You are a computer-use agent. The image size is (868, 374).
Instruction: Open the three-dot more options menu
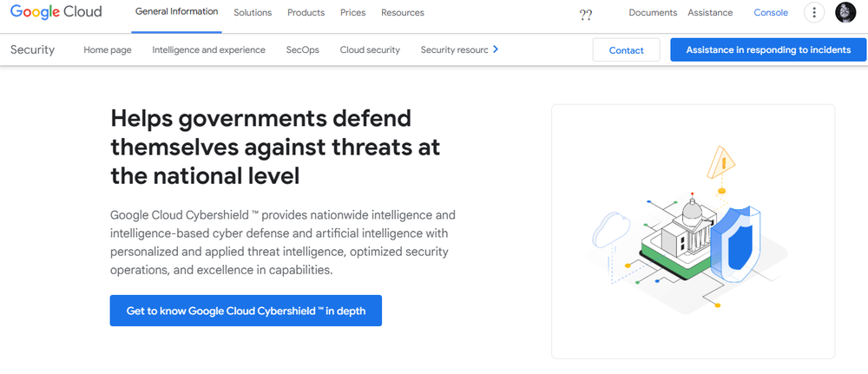click(814, 13)
